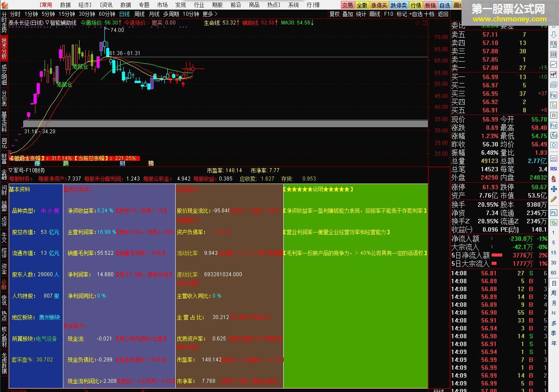Open 基本资料 in left sidebar
This screenshot has height=392, width=559.
(x=4, y=121)
